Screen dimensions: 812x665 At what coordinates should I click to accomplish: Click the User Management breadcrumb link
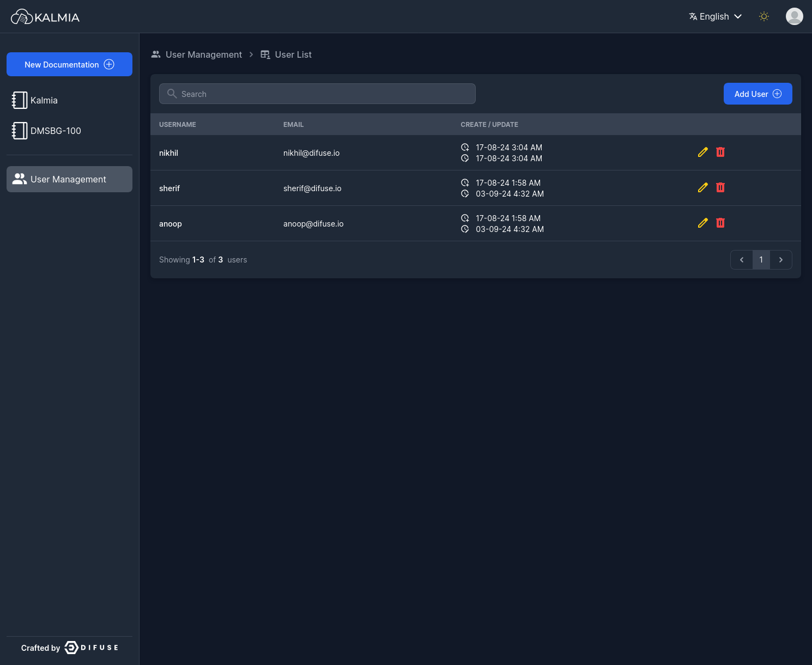click(203, 54)
